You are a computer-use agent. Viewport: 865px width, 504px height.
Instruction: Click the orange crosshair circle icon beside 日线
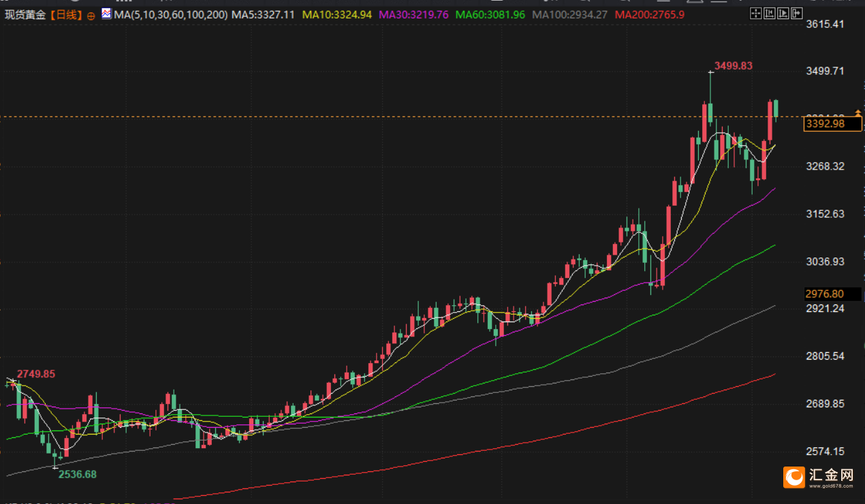pyautogui.click(x=91, y=14)
